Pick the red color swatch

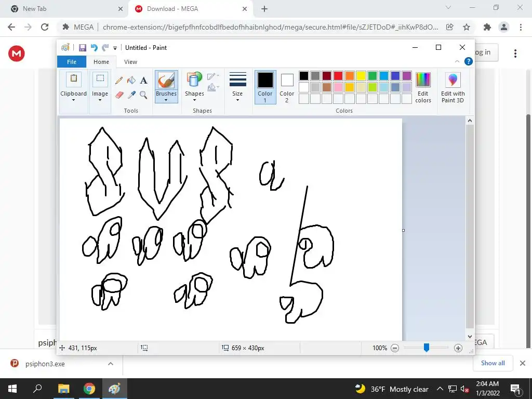(x=338, y=76)
